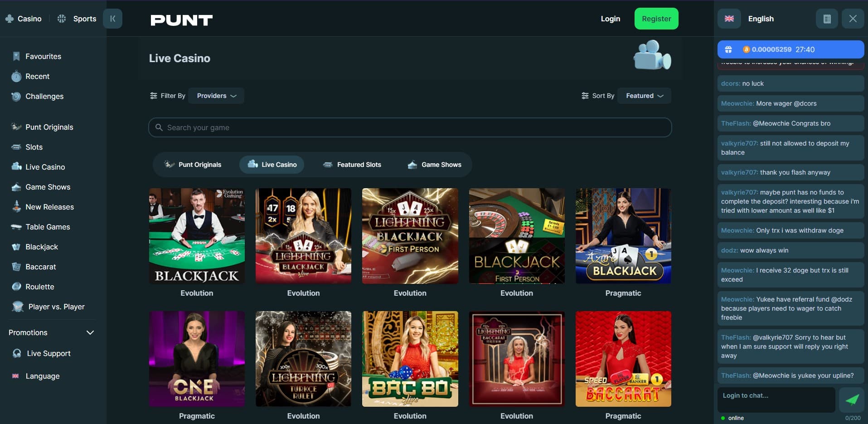The height and width of the screenshot is (424, 868).
Task: Open Lightning Blackjack Live thumbnail
Action: point(303,236)
